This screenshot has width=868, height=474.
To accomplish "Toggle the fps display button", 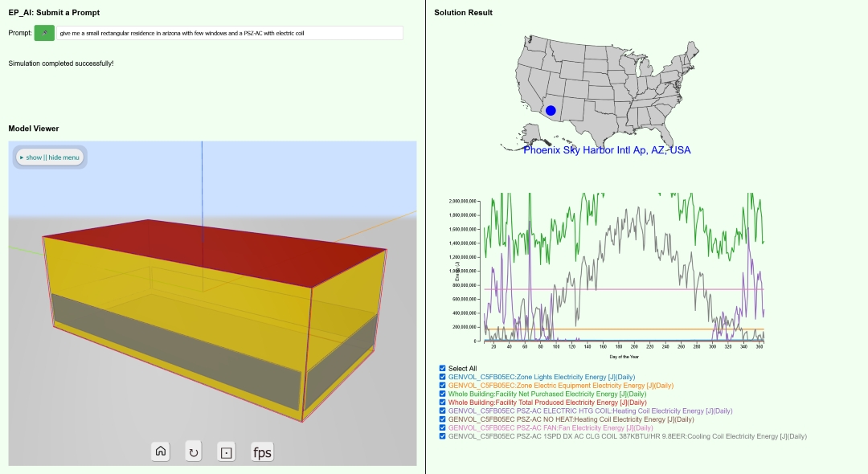I will pyautogui.click(x=262, y=452).
